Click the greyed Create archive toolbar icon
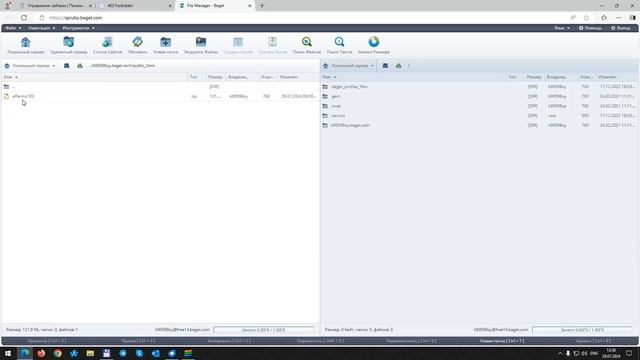 238,42
